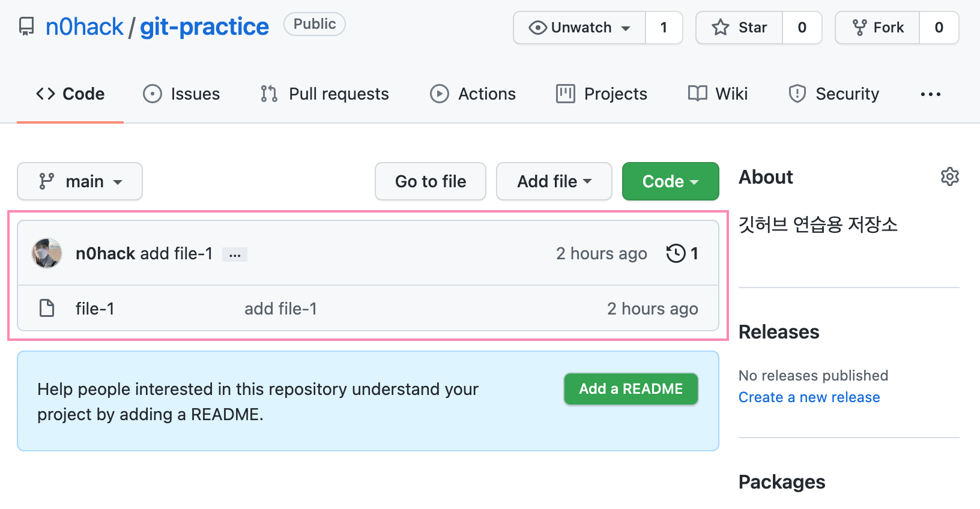The height and width of the screenshot is (509, 980).
Task: Click the Security shield icon
Action: pyautogui.click(x=797, y=94)
